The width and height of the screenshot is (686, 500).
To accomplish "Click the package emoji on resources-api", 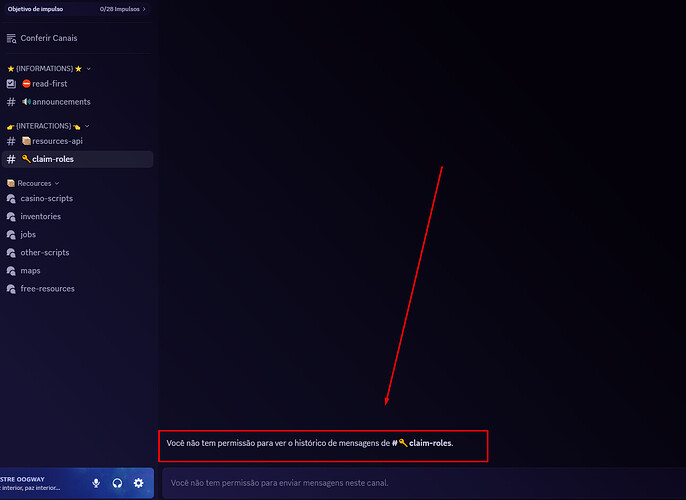I will (26, 140).
